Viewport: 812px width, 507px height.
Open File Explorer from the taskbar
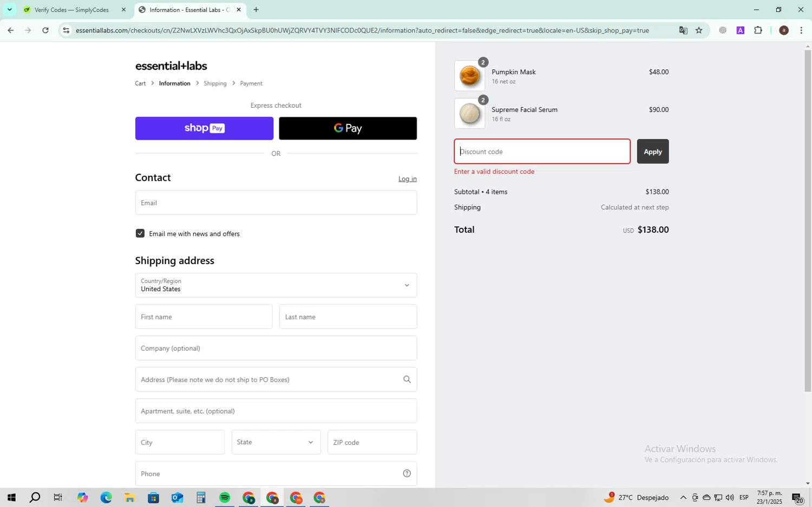pos(129,498)
